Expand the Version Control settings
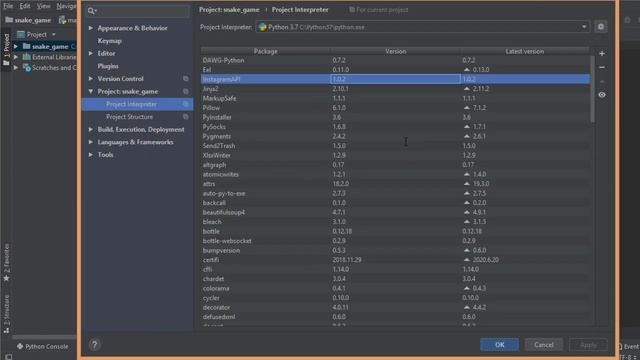Image resolution: width=640 pixels, height=360 pixels. 91,79
